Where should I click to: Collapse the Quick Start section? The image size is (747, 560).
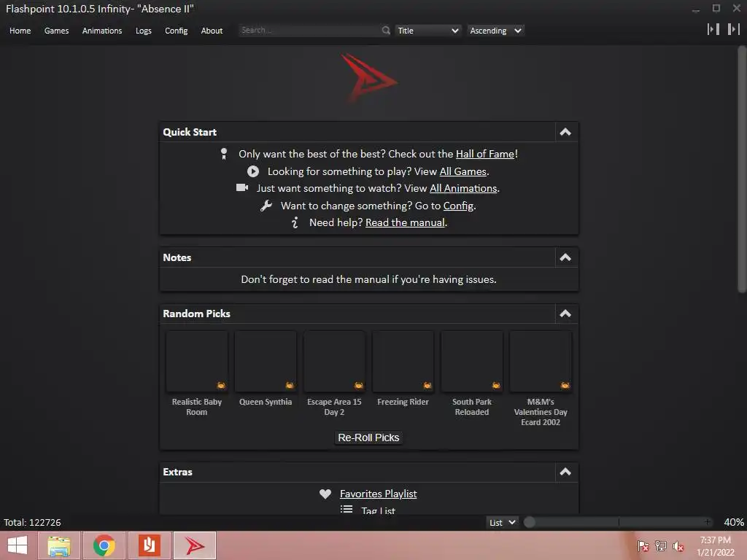[x=565, y=132]
